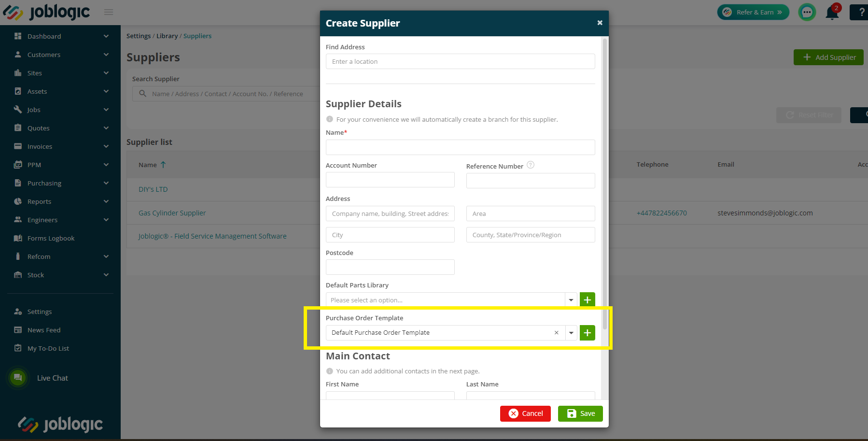This screenshot has height=441, width=868.
Task: Open the green chat bubble icon in header
Action: (x=807, y=12)
